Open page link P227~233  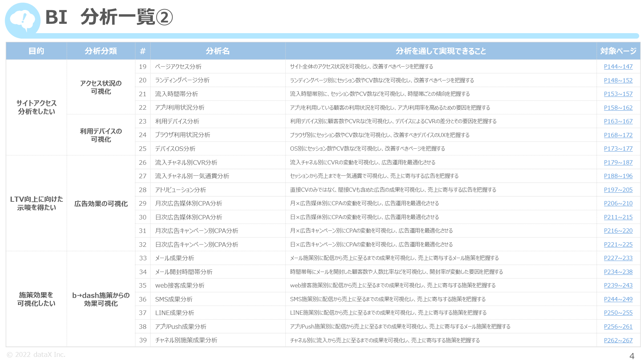(x=618, y=258)
